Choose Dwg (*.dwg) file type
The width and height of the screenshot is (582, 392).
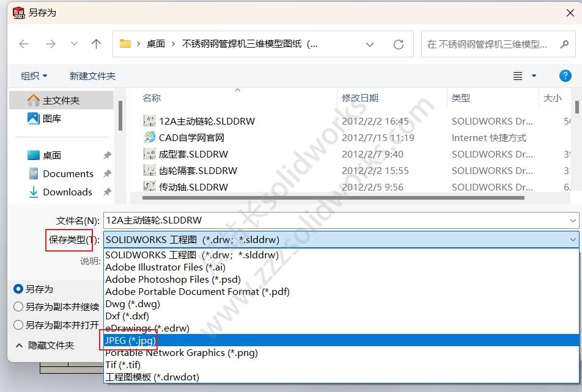[341, 303]
